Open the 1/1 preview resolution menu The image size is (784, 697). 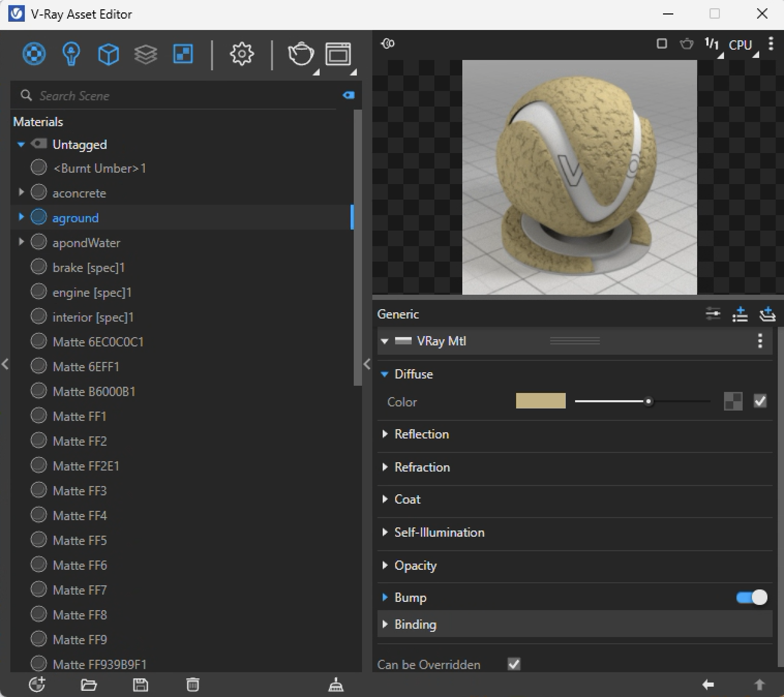(712, 44)
